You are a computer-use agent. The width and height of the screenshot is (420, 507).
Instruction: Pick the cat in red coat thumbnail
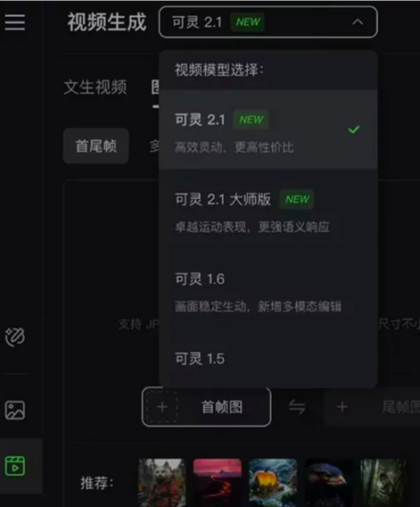coord(162,482)
